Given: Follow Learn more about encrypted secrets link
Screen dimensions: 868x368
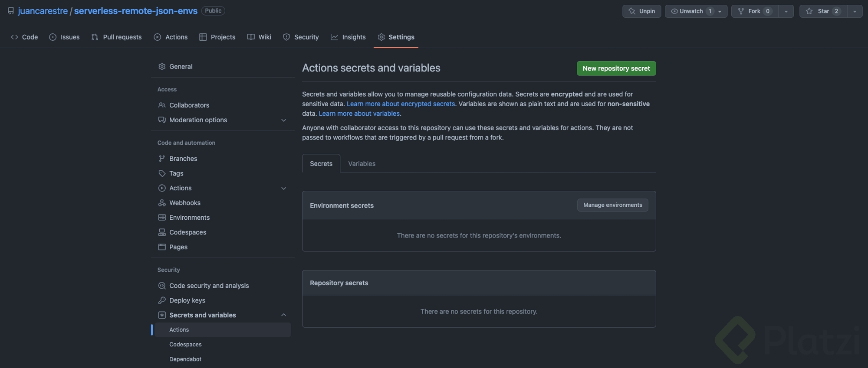Looking at the screenshot, I should point(401,104).
